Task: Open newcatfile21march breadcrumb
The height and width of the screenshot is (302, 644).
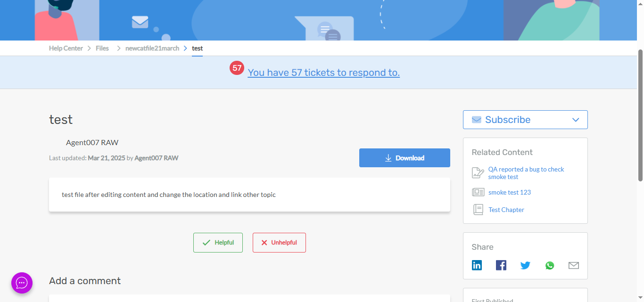Action: [x=152, y=48]
